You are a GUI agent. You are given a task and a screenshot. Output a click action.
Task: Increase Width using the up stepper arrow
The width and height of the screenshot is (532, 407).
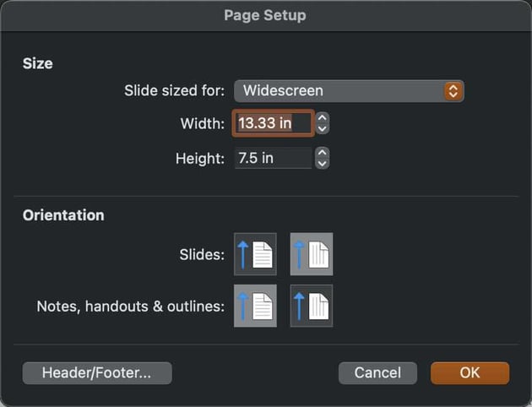322,119
